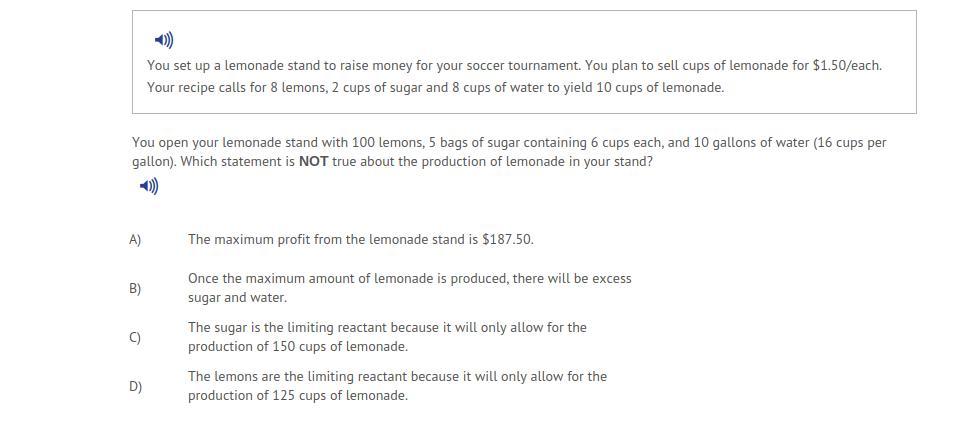
Task: Choose the maximum profit $187.50 statement
Action: tap(361, 239)
